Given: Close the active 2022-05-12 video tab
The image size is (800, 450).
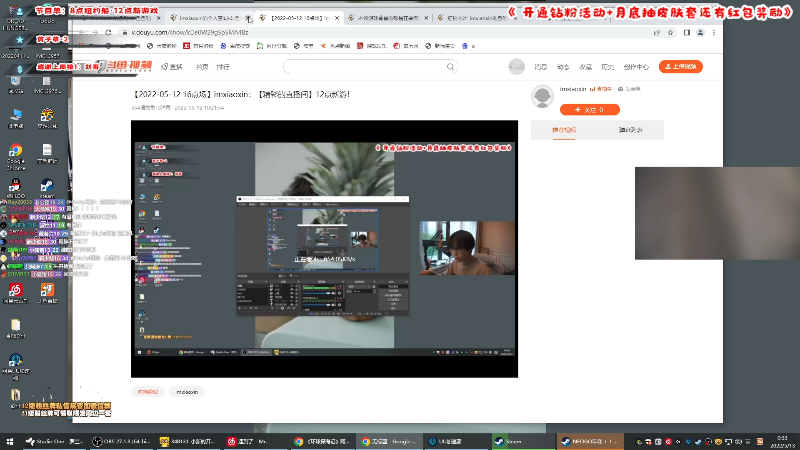Looking at the screenshot, I should [337, 18].
